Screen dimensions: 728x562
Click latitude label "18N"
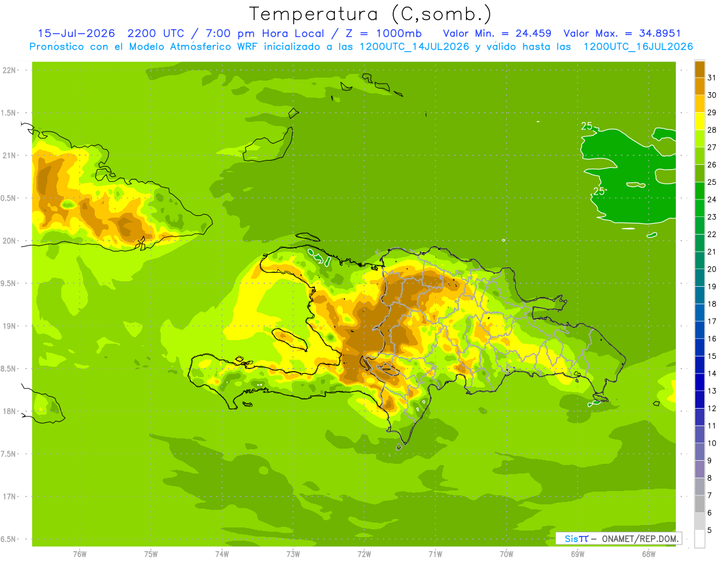pyautogui.click(x=8, y=411)
